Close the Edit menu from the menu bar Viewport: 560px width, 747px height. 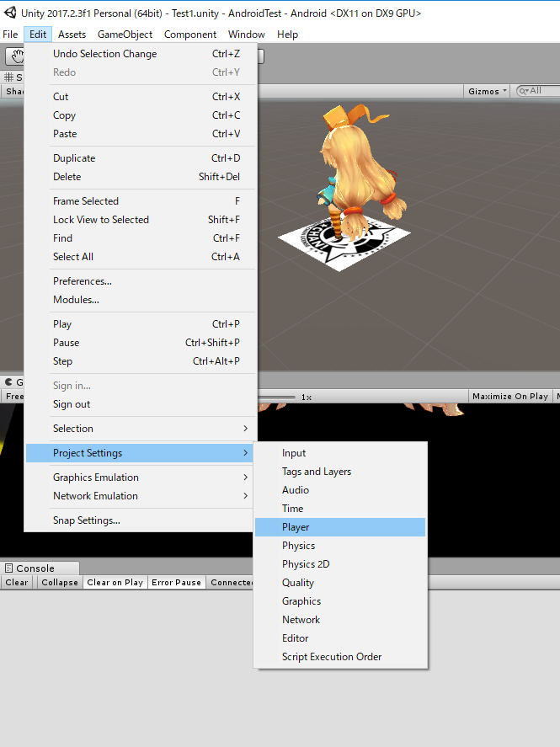coord(38,35)
